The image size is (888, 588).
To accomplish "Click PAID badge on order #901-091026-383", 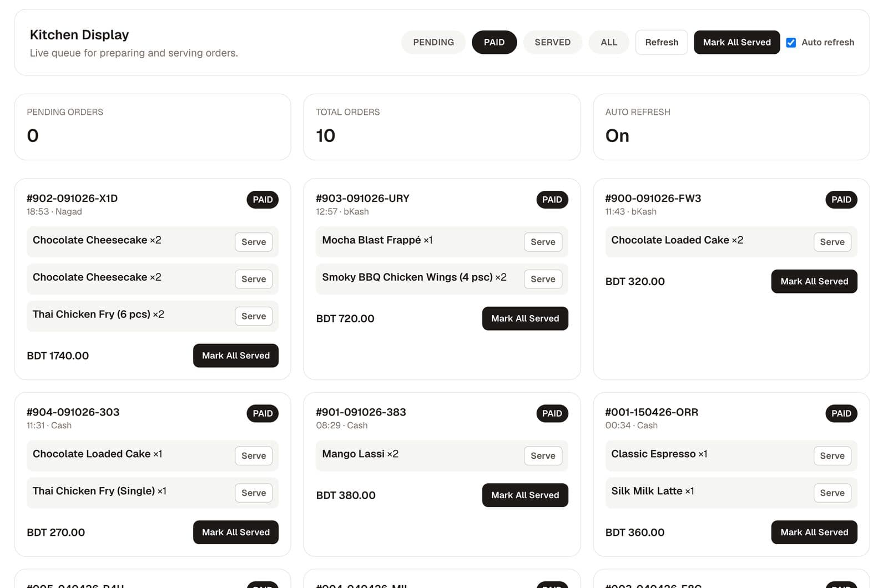I will click(x=552, y=414).
